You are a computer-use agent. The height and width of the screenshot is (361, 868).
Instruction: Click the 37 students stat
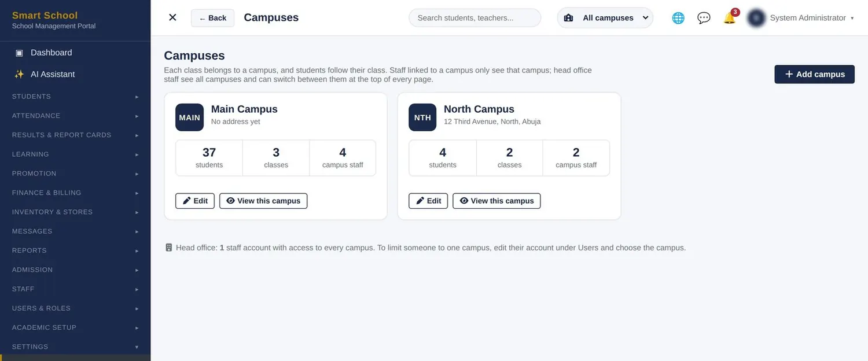(x=209, y=158)
